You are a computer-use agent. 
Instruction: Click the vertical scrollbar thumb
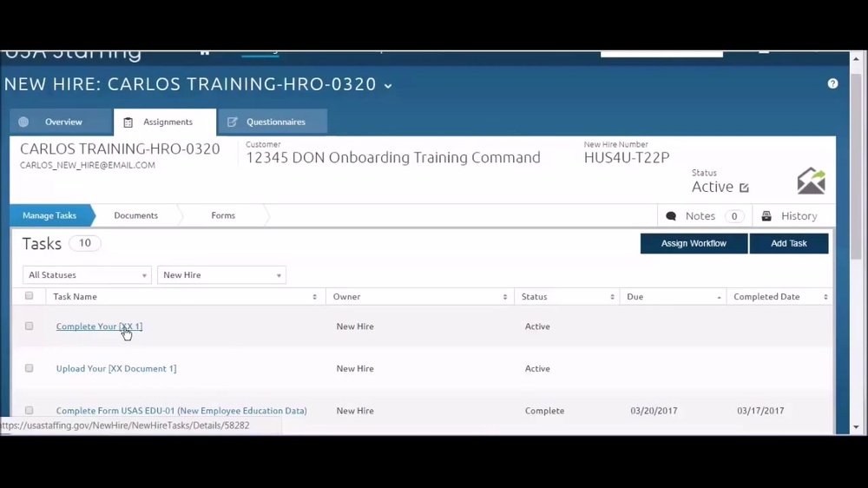tap(856, 166)
